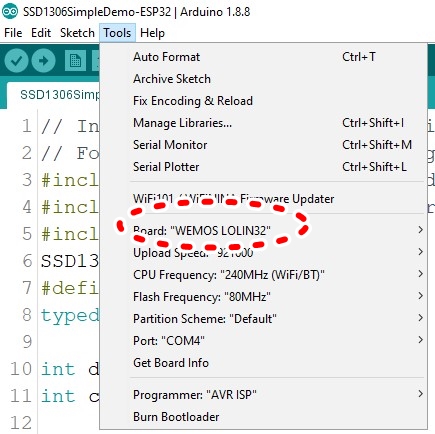Close the open Tools menu
435x434 pixels.
117,33
